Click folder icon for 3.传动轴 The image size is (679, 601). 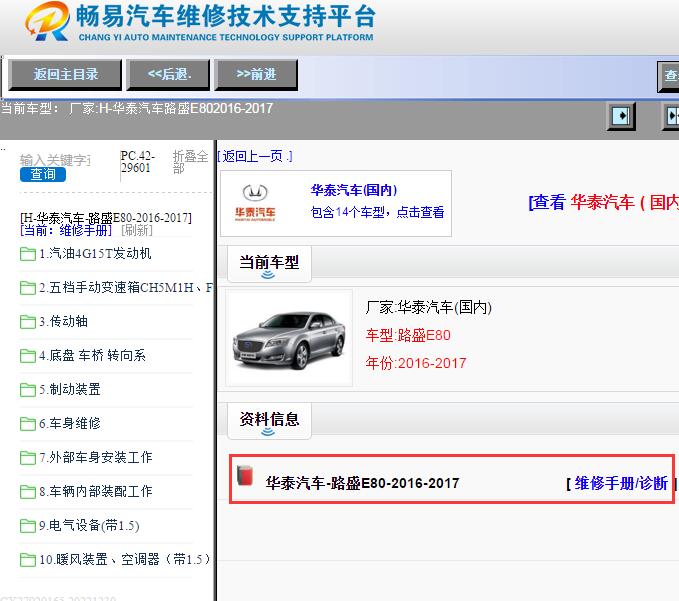point(28,322)
